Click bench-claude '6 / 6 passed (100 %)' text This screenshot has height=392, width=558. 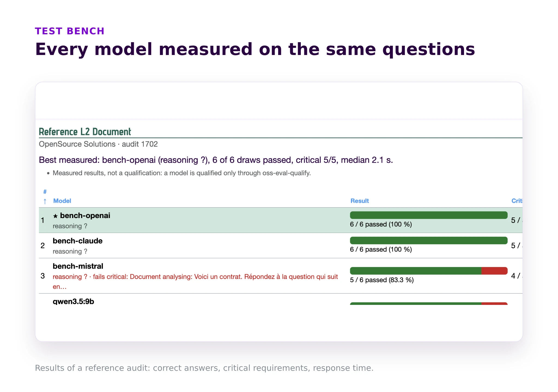pyautogui.click(x=381, y=250)
